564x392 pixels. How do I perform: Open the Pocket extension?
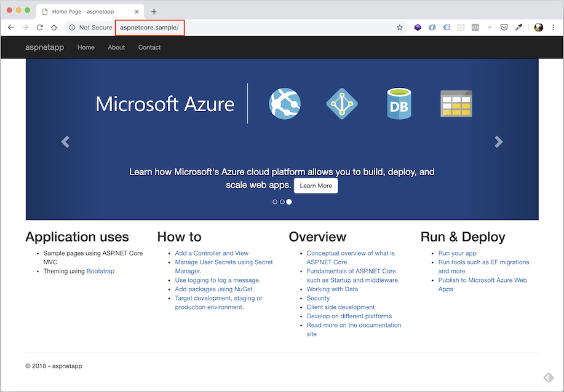(504, 27)
